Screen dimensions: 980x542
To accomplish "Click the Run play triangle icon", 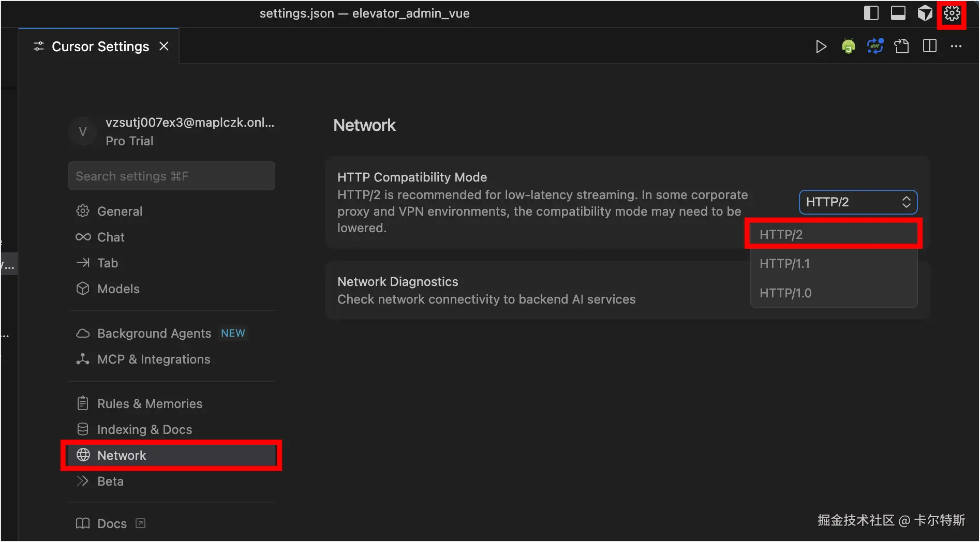I will [x=821, y=47].
